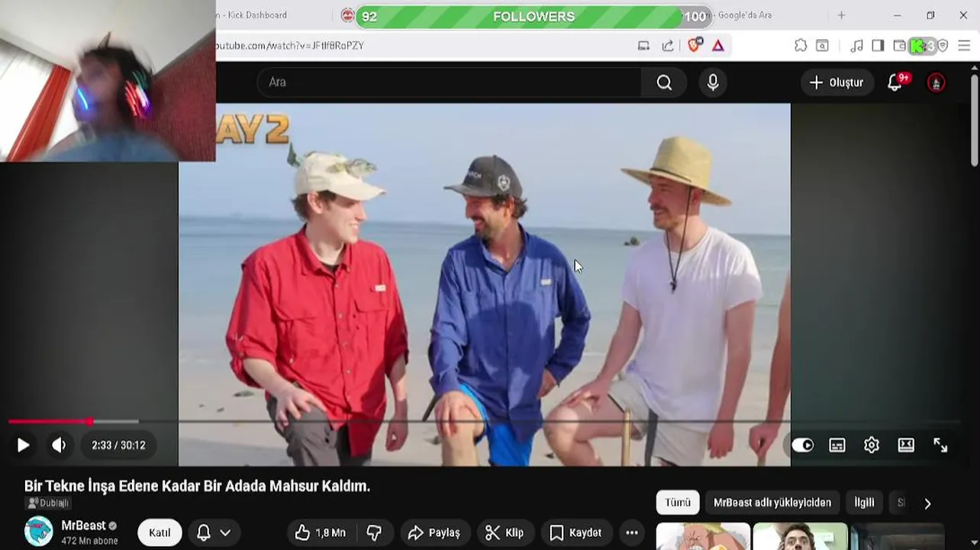Open the MrBeast channel name link
980x550 pixels.
[x=83, y=526]
